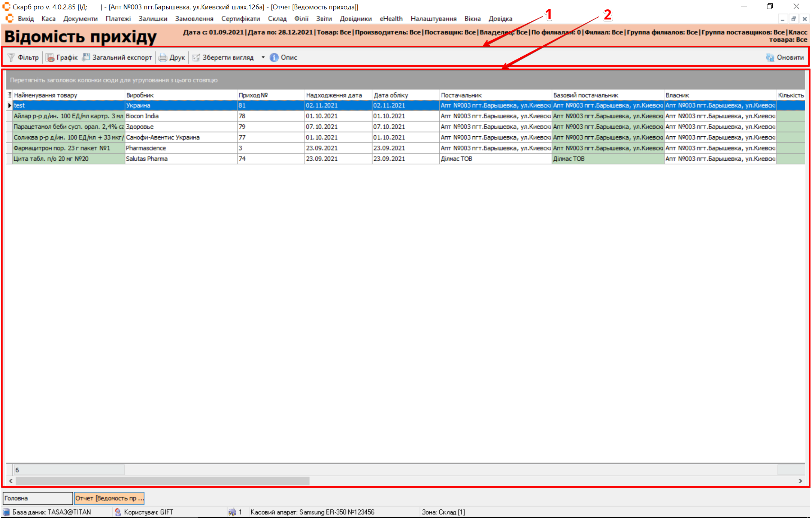Open the Опис info icon
The width and height of the screenshot is (812, 518).
[274, 57]
